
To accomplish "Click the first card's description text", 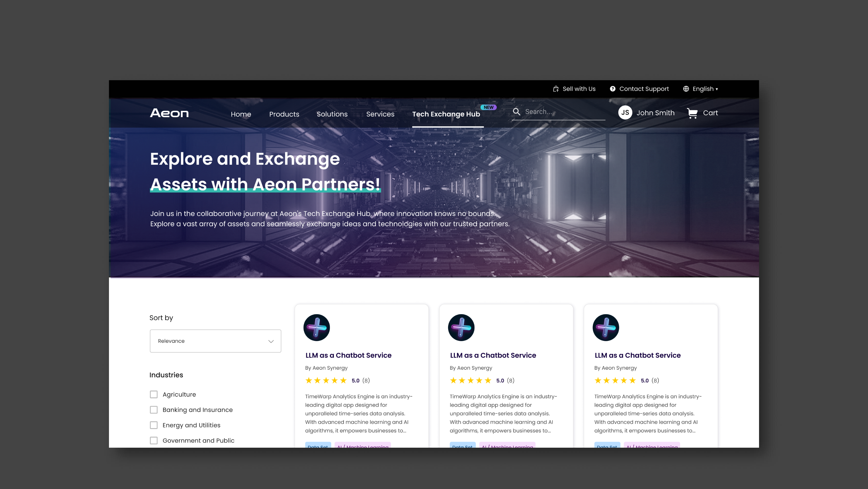I will 359,413.
